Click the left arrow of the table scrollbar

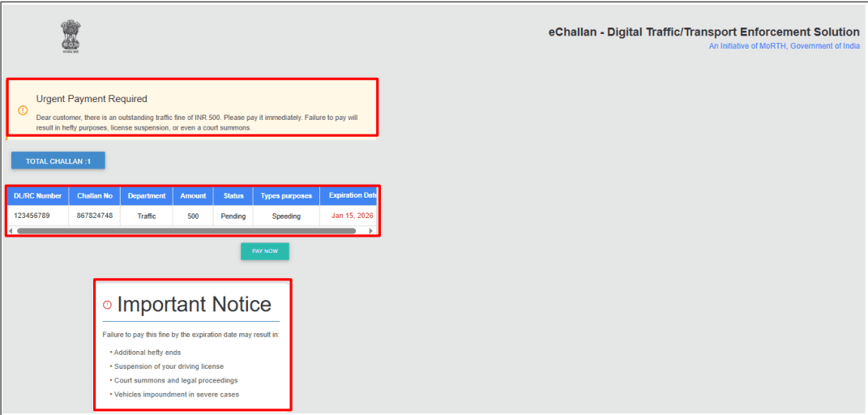coord(11,231)
